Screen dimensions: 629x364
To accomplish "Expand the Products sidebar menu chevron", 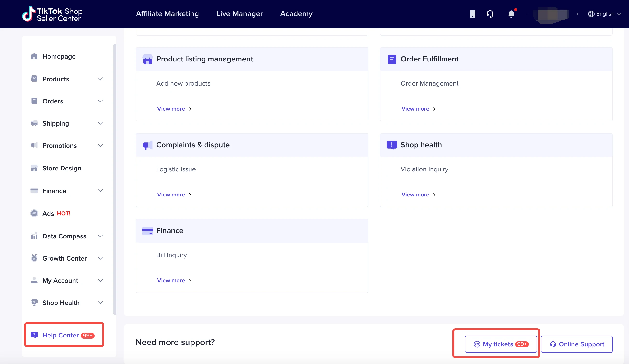I will (100, 79).
